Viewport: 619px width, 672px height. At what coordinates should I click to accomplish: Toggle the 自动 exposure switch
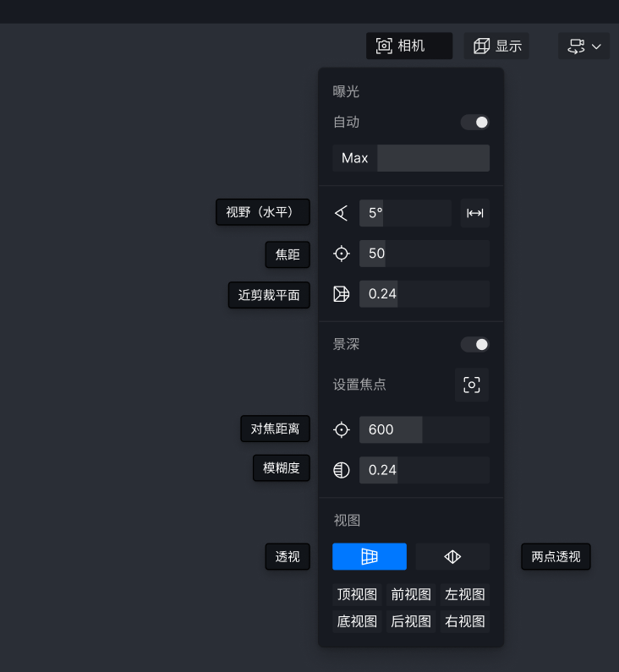coord(475,123)
